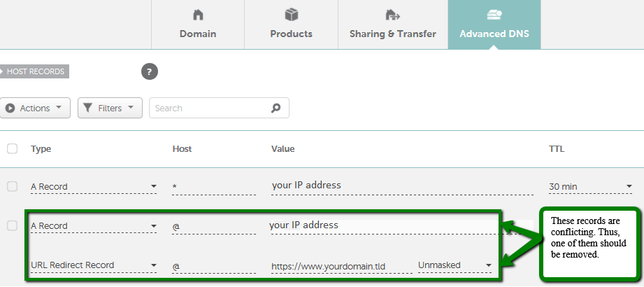644x287 pixels.
Task: Switch to the Products tab
Action: (291, 24)
